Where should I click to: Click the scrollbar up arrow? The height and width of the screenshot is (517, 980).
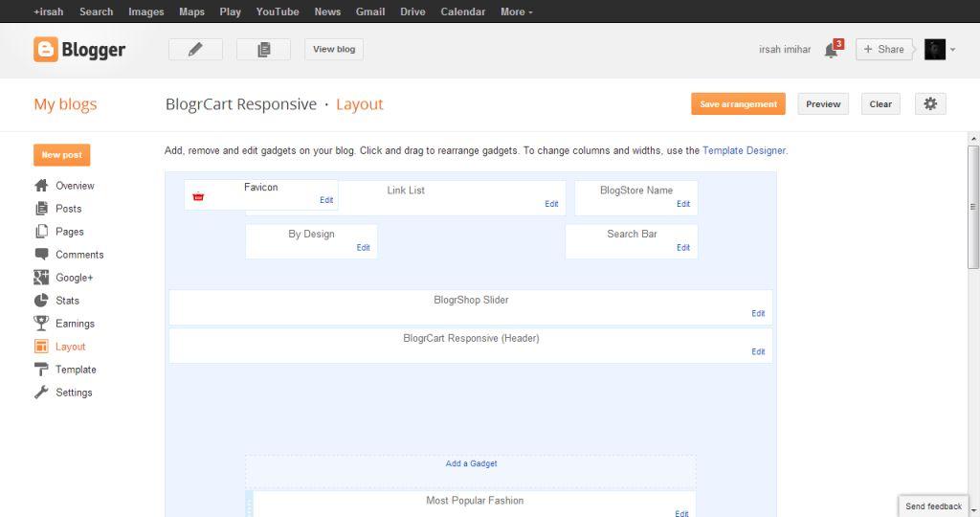pos(973,138)
